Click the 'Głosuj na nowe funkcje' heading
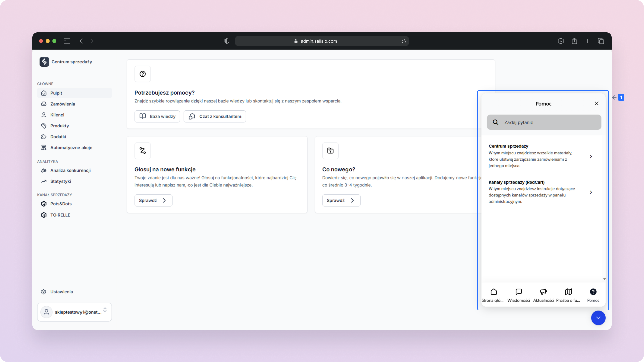Viewport: 644px width, 362px height. 165,169
